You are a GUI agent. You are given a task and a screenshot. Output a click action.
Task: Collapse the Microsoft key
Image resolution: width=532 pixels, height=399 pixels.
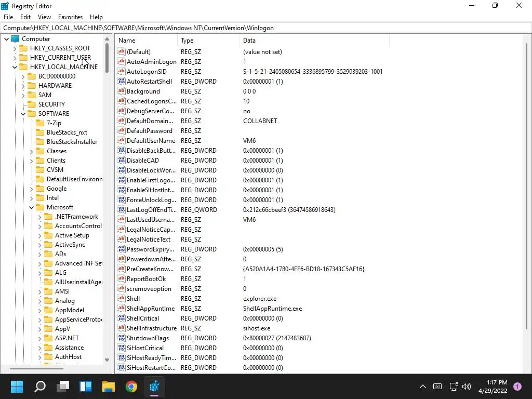(31, 207)
